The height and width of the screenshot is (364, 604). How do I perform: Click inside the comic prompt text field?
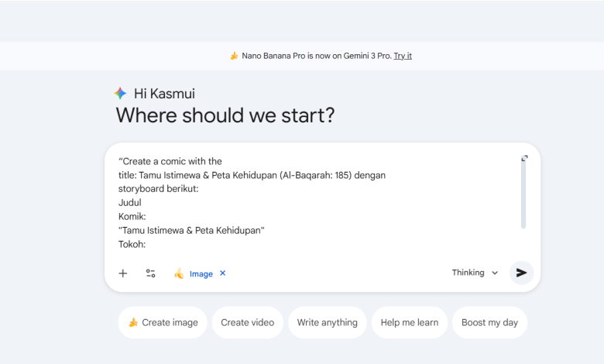310,203
